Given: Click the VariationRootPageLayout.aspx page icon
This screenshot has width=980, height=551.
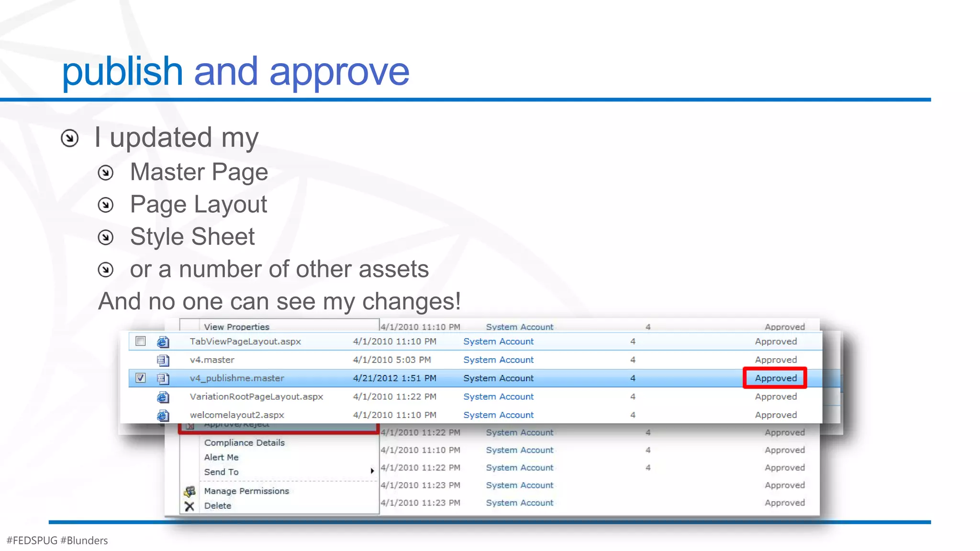Looking at the screenshot, I should [163, 397].
